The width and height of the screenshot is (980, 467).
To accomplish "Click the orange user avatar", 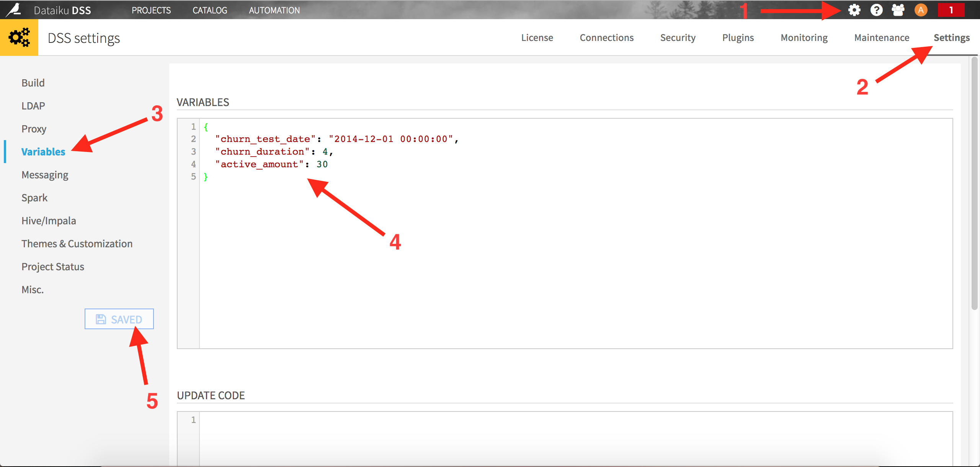I will [x=921, y=10].
